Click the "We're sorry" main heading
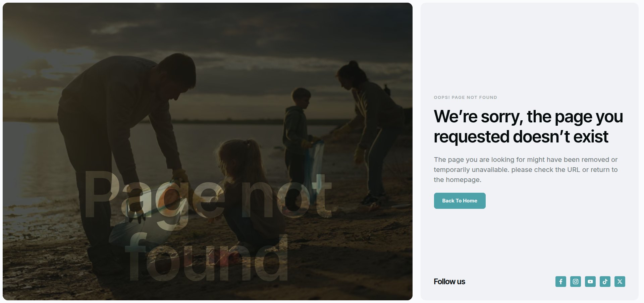Screen dimensions: 644x303 click(x=528, y=126)
